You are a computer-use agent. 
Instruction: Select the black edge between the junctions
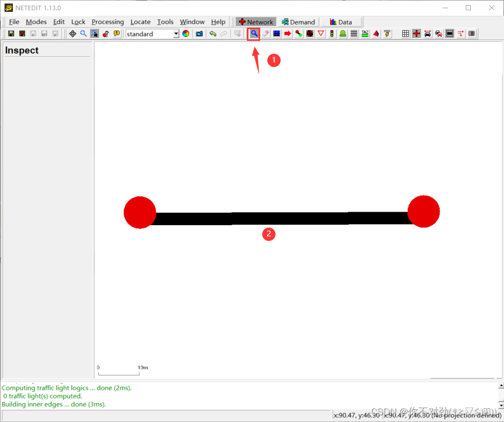pos(282,218)
